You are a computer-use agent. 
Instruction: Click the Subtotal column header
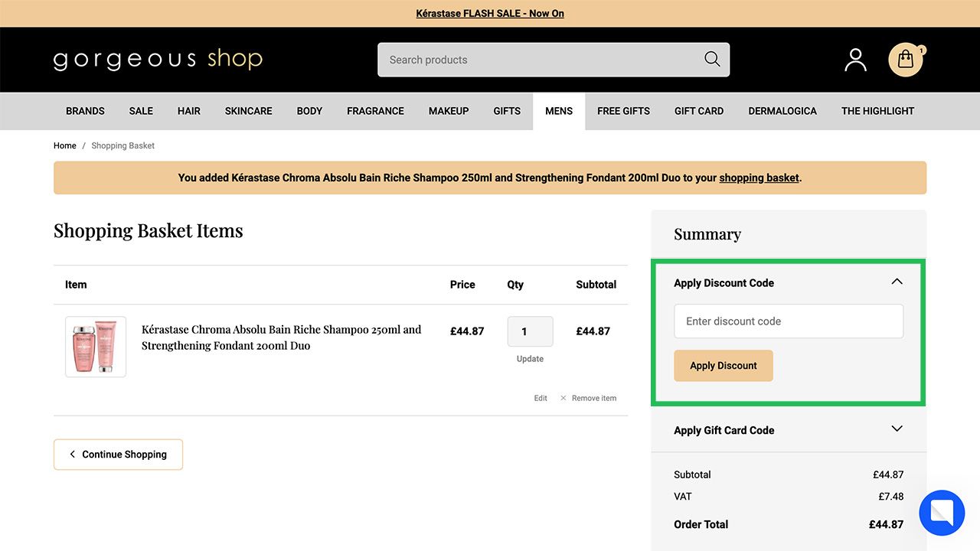596,285
